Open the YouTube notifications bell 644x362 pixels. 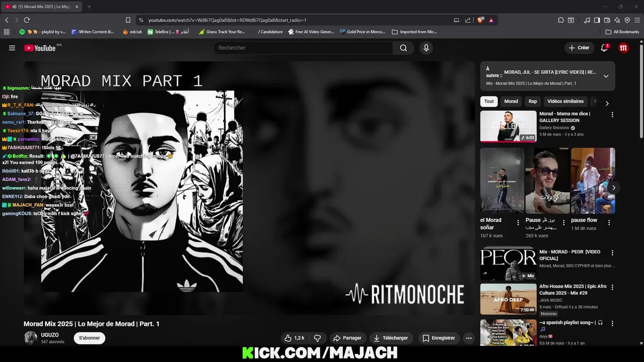pyautogui.click(x=604, y=48)
